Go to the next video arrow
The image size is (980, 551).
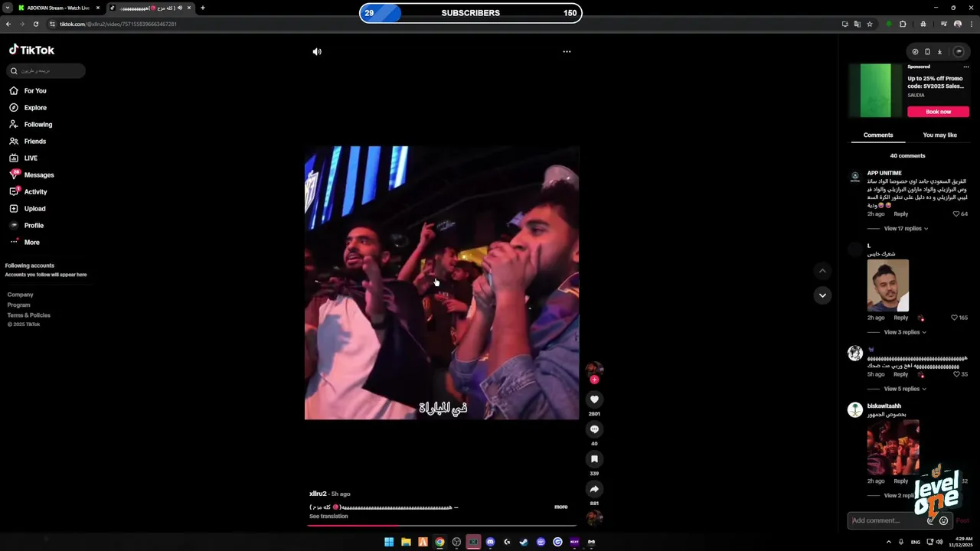click(822, 295)
